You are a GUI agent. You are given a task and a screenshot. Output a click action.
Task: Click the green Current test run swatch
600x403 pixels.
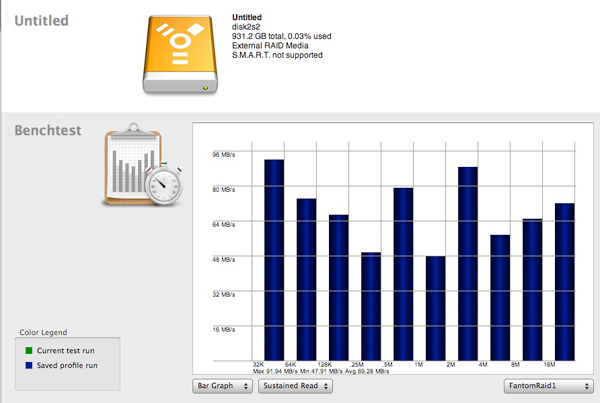28,351
